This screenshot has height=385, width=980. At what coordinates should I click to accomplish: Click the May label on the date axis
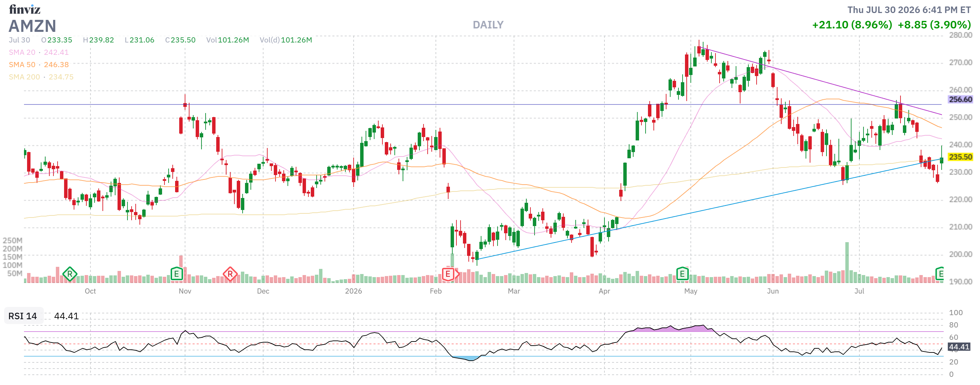[690, 291]
